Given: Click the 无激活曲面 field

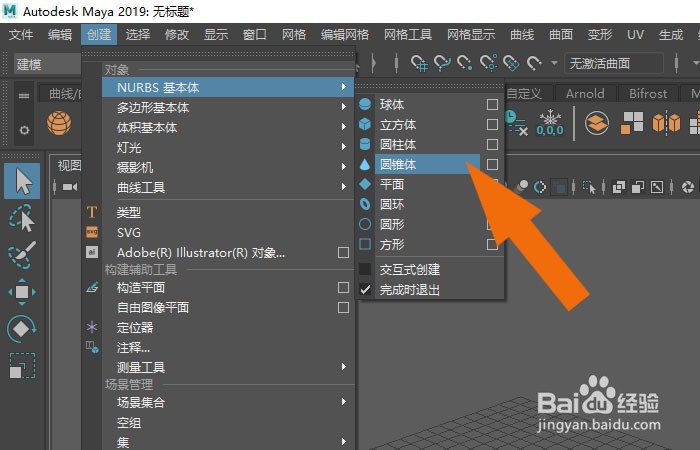Looking at the screenshot, I should coord(614,63).
